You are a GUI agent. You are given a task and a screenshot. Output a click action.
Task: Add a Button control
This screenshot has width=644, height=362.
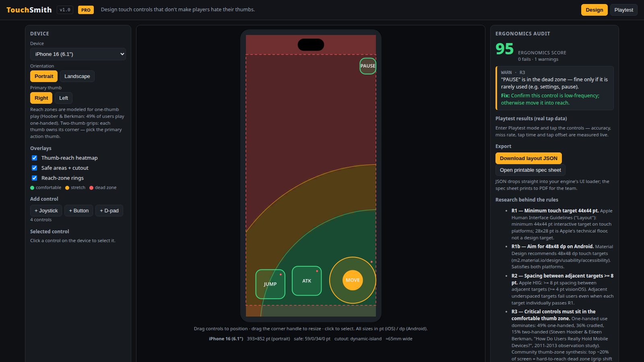pyautogui.click(x=79, y=211)
